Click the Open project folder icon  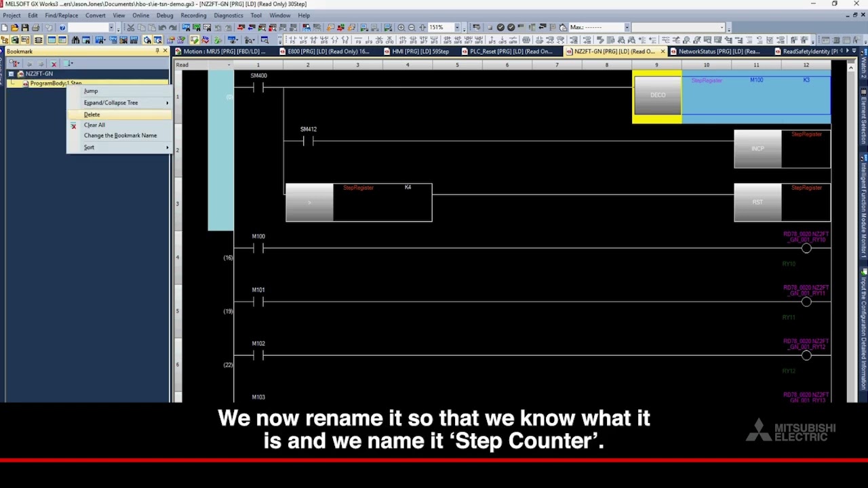coord(14,28)
